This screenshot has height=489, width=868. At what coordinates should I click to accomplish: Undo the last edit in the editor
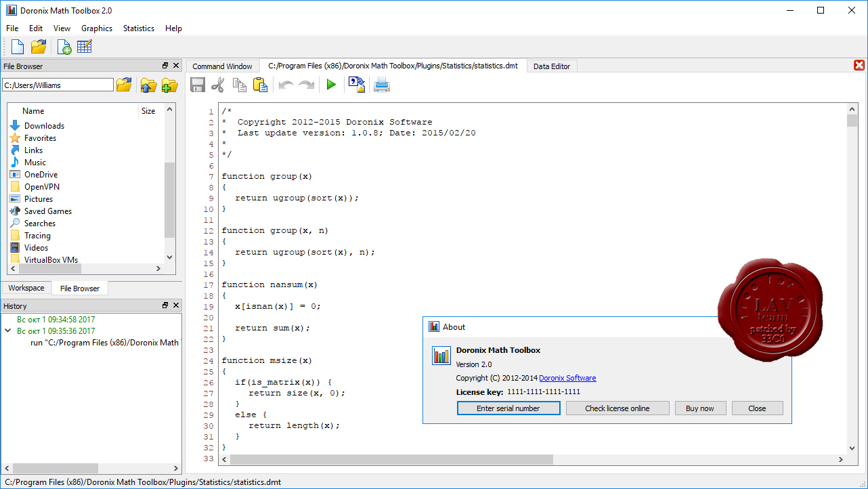pyautogui.click(x=286, y=85)
